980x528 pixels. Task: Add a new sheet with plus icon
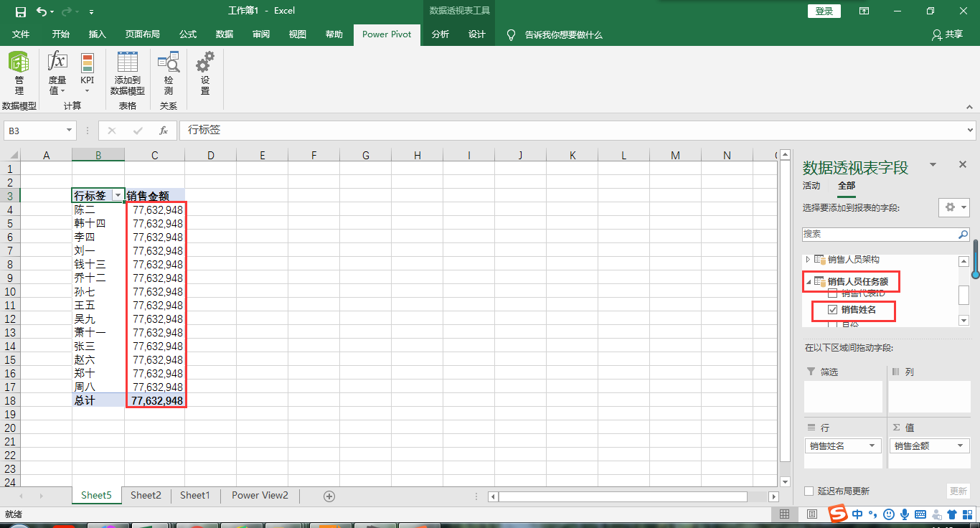pos(329,496)
